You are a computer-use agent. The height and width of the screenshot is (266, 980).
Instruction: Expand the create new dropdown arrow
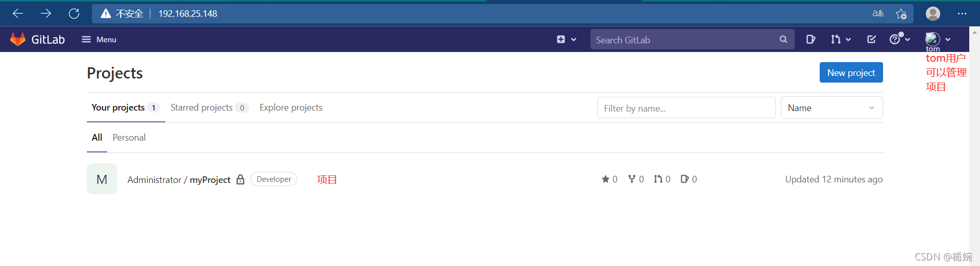[x=574, y=39]
